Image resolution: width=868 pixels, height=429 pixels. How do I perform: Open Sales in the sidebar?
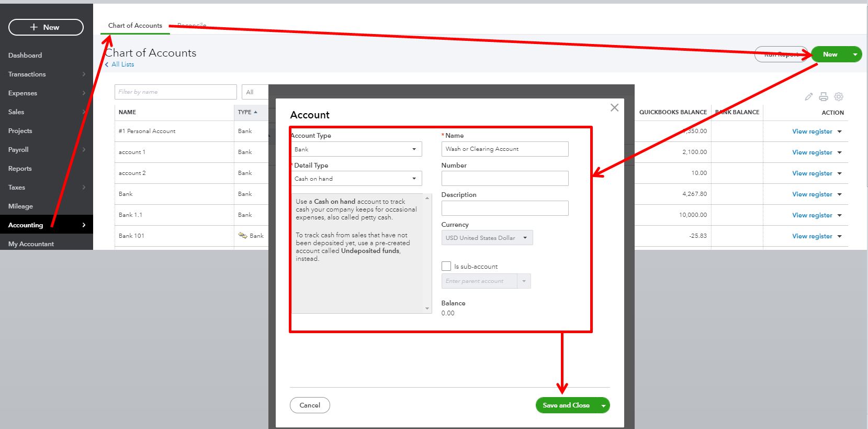pyautogui.click(x=16, y=112)
